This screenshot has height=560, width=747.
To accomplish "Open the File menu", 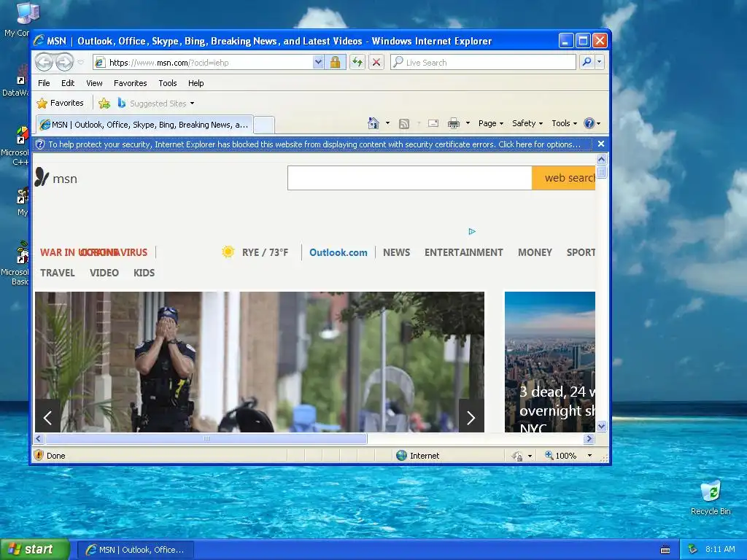I will pos(44,83).
